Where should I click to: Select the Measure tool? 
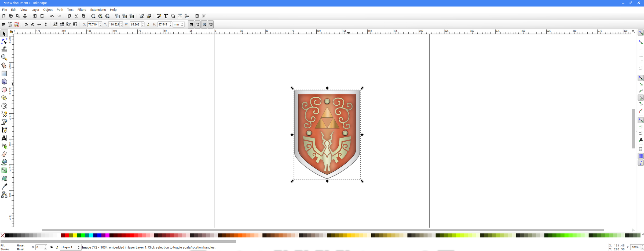[x=4, y=66]
